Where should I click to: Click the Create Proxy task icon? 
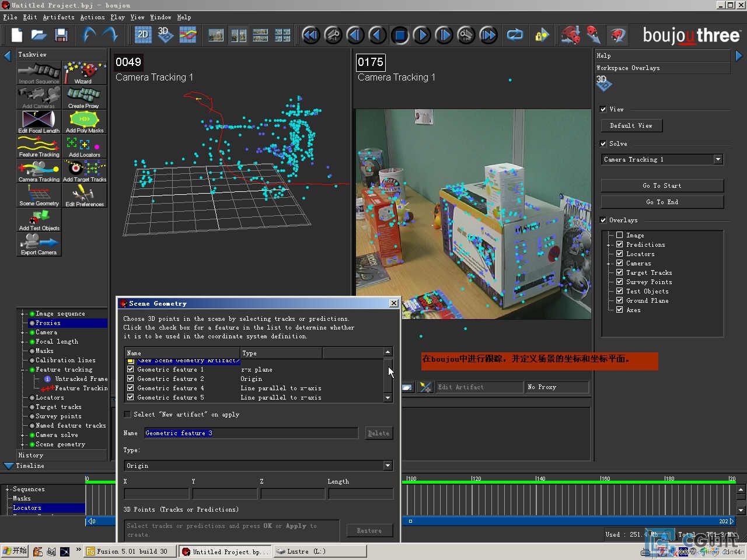(85, 98)
